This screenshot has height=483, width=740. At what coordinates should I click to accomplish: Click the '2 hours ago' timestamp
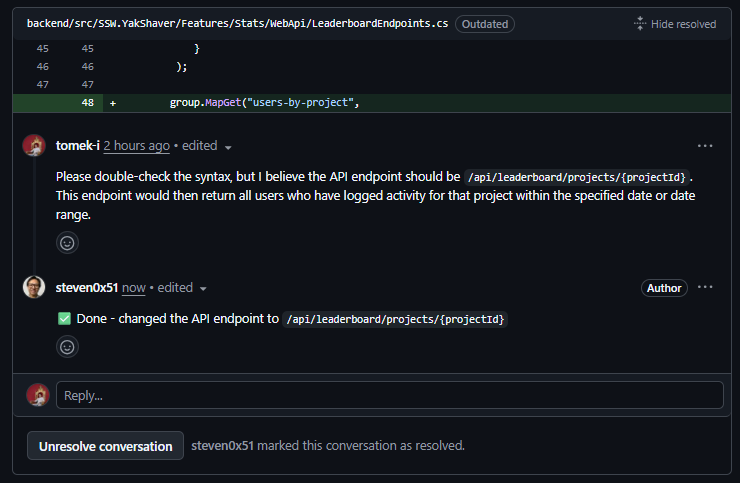click(x=136, y=146)
